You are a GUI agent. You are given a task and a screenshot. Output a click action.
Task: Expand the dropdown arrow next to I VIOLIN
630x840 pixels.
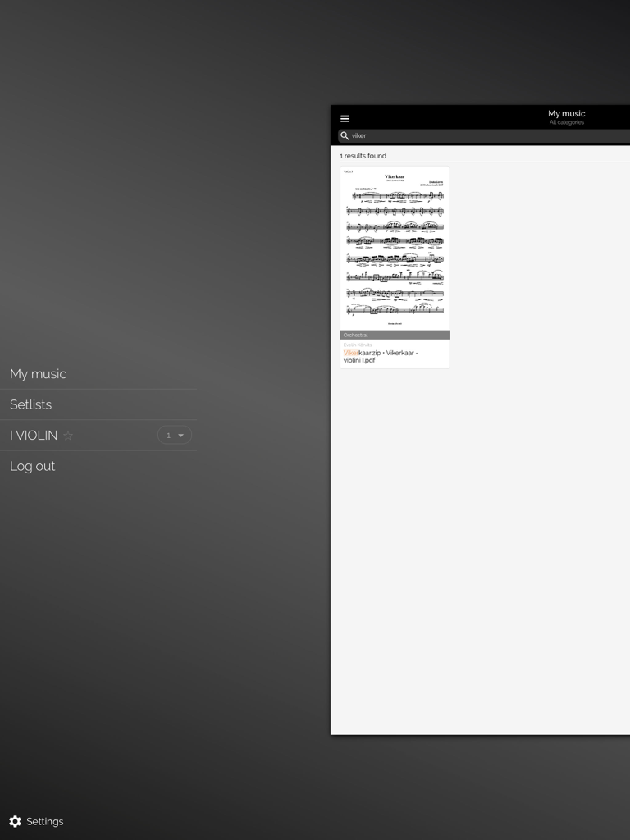(x=181, y=436)
